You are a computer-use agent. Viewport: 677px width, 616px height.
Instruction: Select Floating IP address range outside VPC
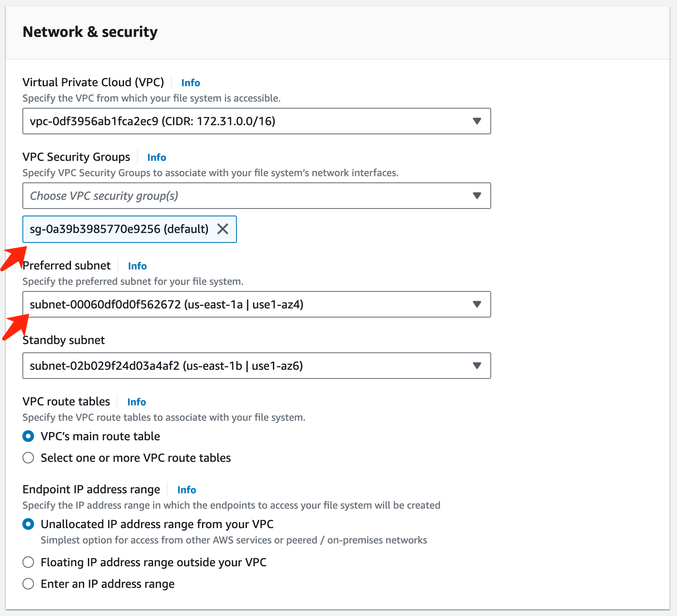pyautogui.click(x=28, y=562)
